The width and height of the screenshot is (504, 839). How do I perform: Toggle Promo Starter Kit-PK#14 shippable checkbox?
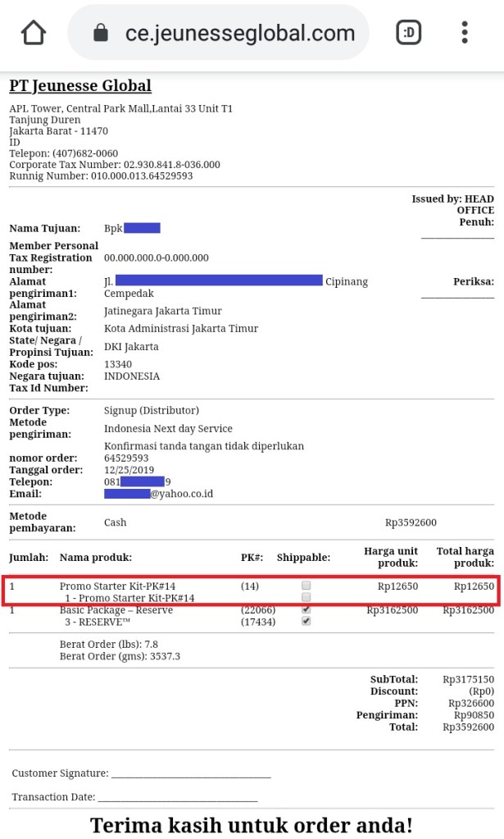pos(306,586)
